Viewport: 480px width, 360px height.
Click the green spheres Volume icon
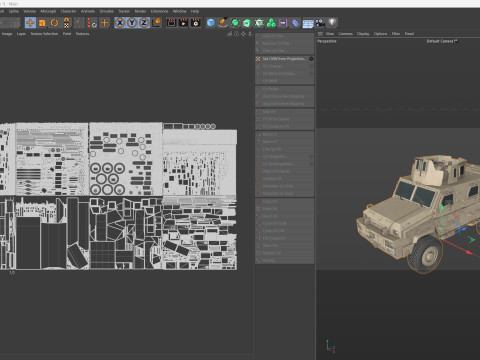(271, 23)
